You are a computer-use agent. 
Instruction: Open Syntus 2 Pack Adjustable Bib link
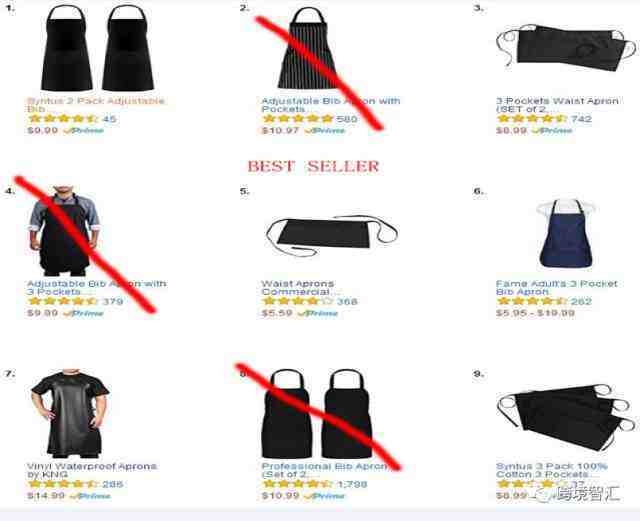[96, 105]
